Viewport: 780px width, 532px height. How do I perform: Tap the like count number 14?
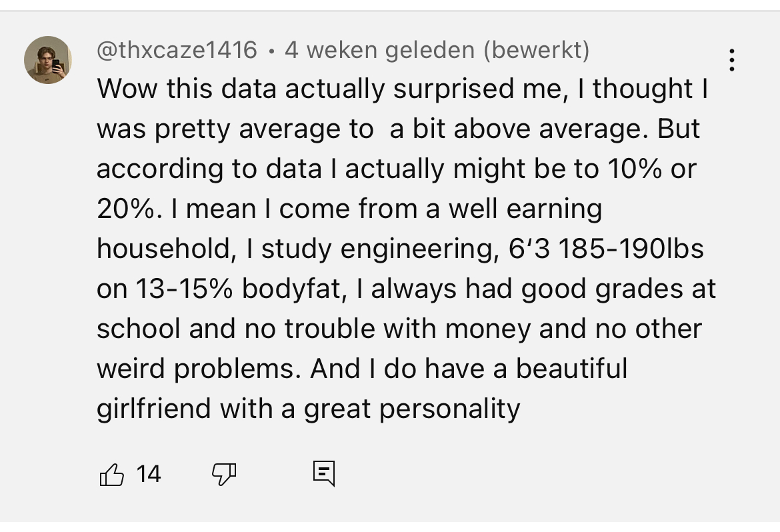coord(148,474)
